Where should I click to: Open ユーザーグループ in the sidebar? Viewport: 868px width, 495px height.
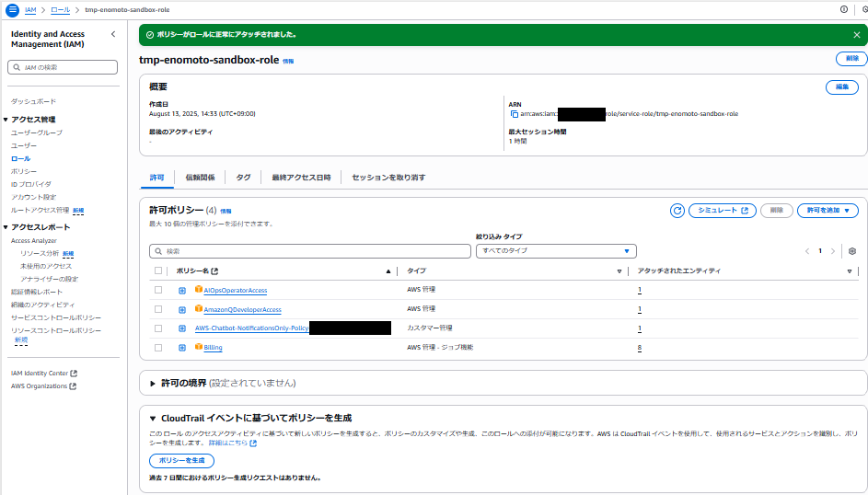(37, 132)
